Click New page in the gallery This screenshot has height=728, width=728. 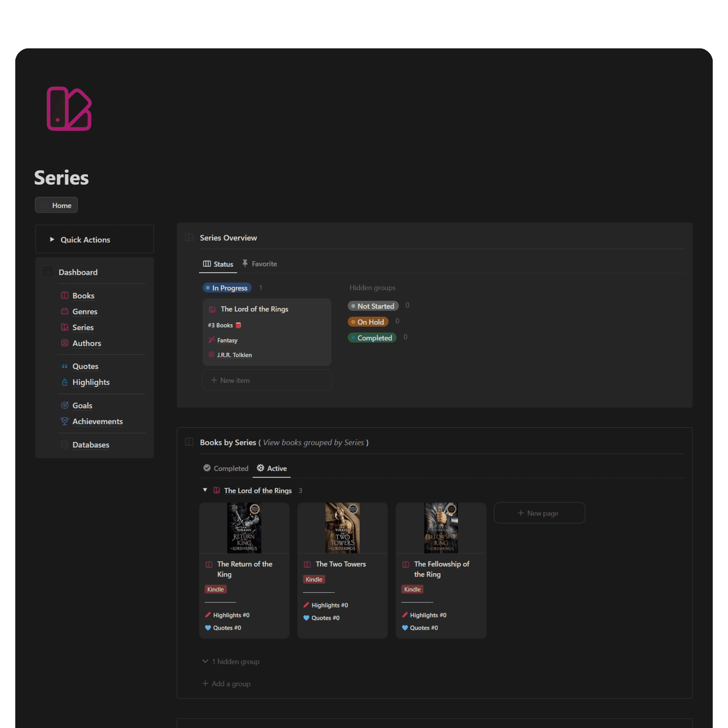(x=539, y=513)
